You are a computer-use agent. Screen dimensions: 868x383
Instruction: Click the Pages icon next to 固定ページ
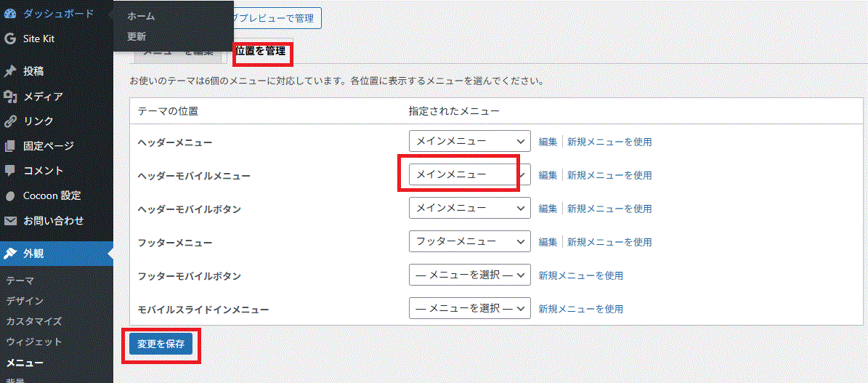click(x=10, y=146)
